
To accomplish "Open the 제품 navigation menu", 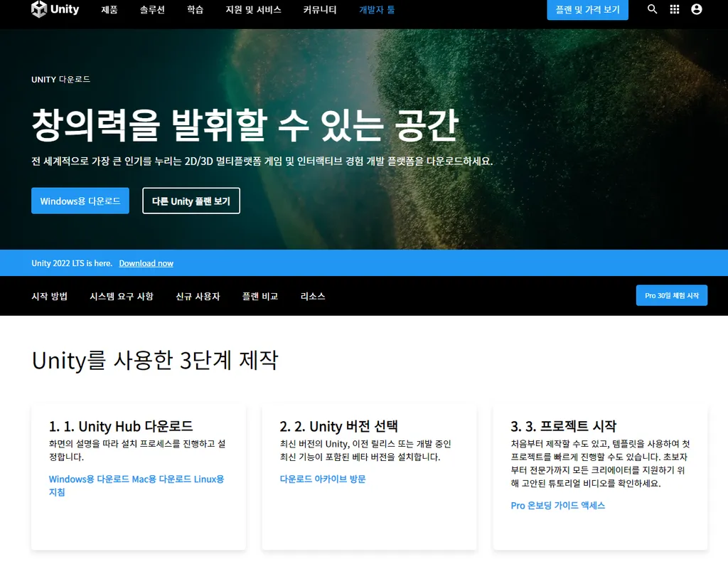I will [x=109, y=10].
